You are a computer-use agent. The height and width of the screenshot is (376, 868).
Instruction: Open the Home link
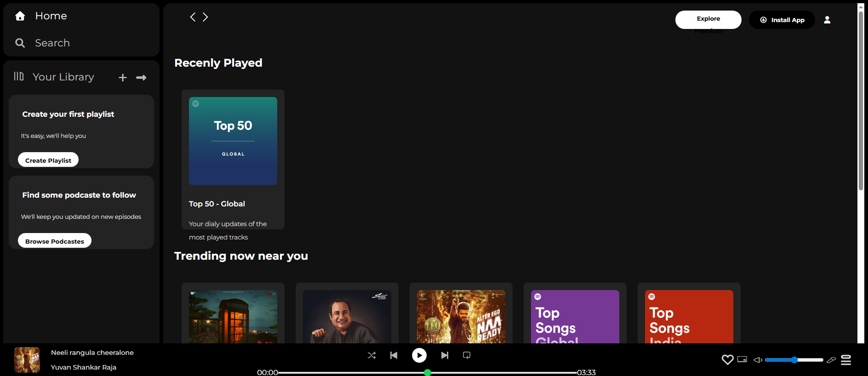point(51,16)
